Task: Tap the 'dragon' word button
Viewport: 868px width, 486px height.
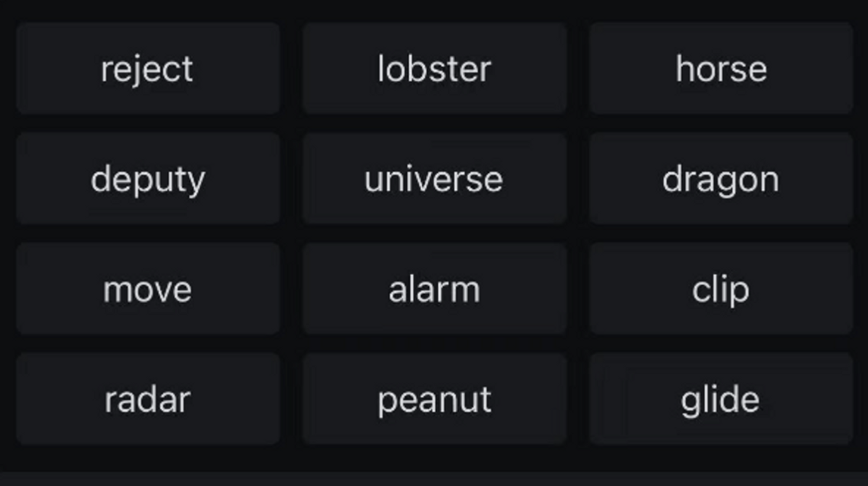Action: click(x=721, y=179)
